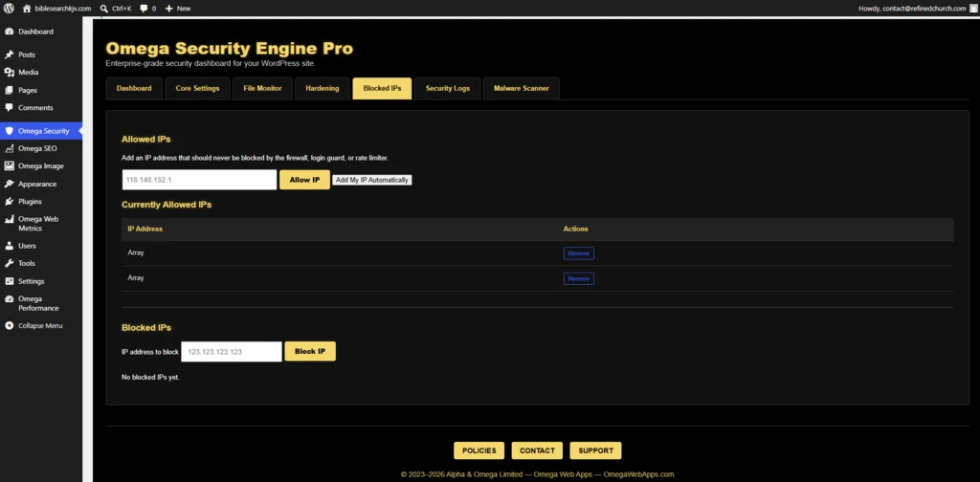
Task: Click the Allow IP button
Action: [x=304, y=180]
